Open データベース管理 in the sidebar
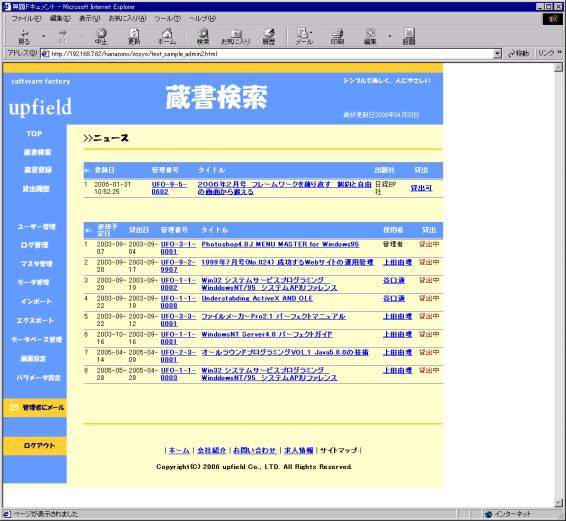The height and width of the screenshot is (521, 566). click(36, 339)
